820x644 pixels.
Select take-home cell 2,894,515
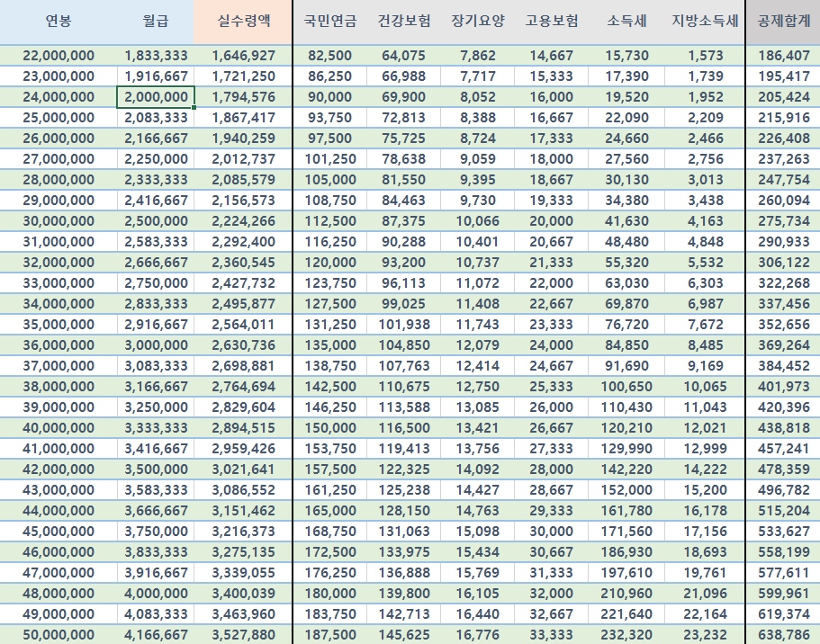click(x=243, y=427)
